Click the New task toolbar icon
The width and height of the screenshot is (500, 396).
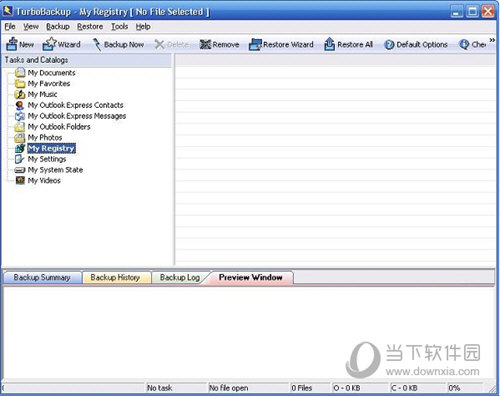pos(12,44)
